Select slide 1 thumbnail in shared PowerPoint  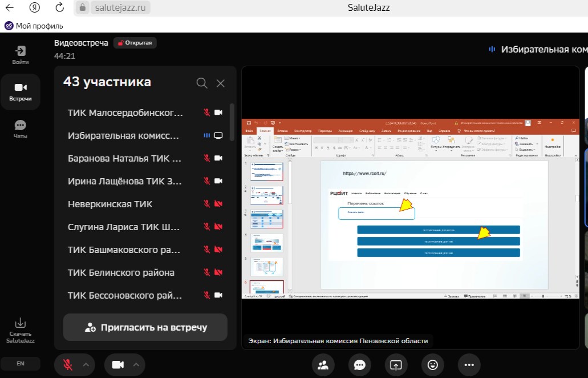(x=267, y=171)
